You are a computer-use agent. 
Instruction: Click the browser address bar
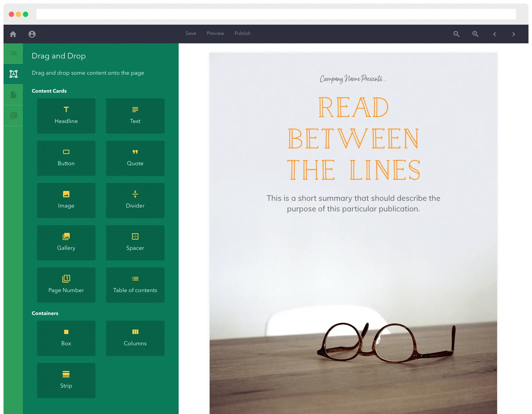(x=276, y=14)
